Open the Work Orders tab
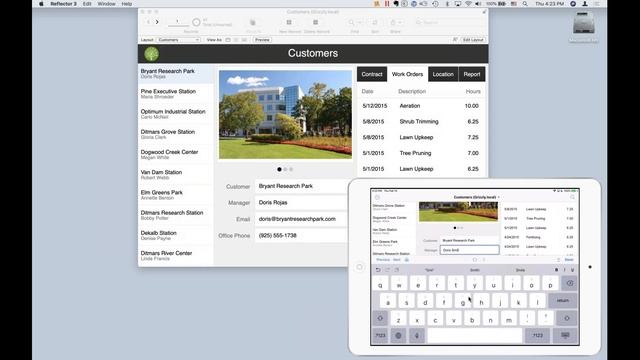 (x=407, y=74)
